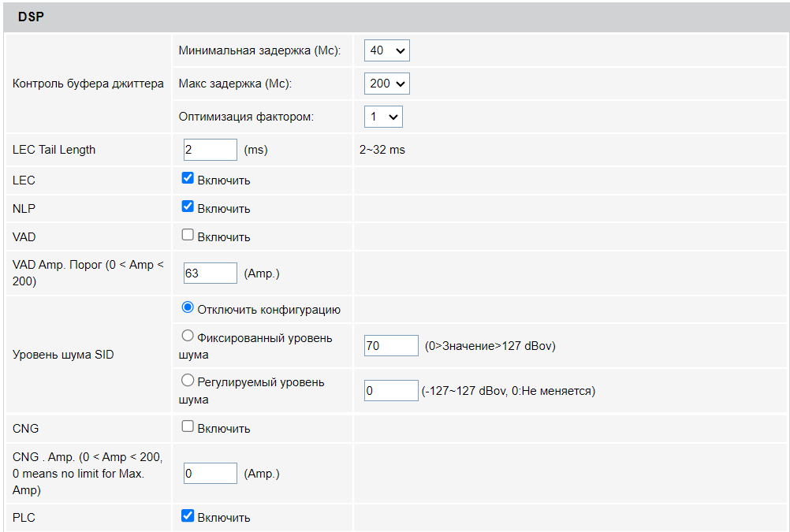This screenshot has height=532, width=790.
Task: Click the Включить label next to VAD
Action: [224, 237]
